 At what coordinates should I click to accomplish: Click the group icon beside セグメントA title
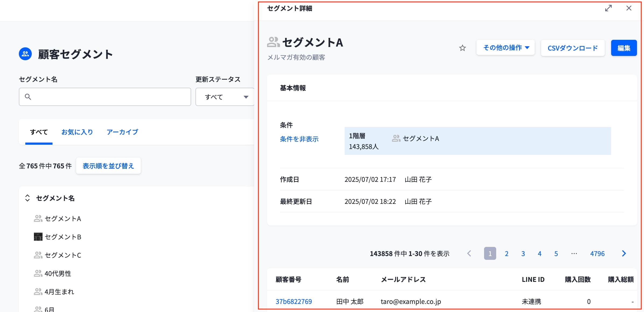273,42
